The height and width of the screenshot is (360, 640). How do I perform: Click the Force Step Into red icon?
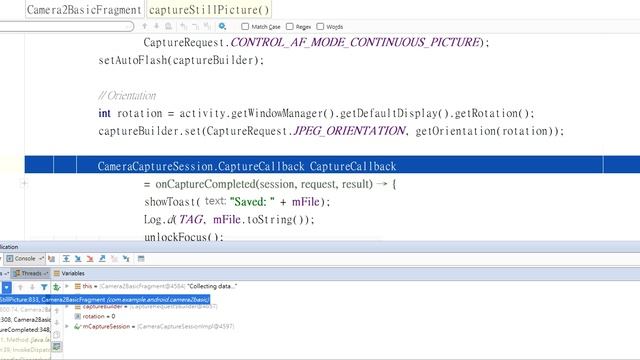pos(90,259)
